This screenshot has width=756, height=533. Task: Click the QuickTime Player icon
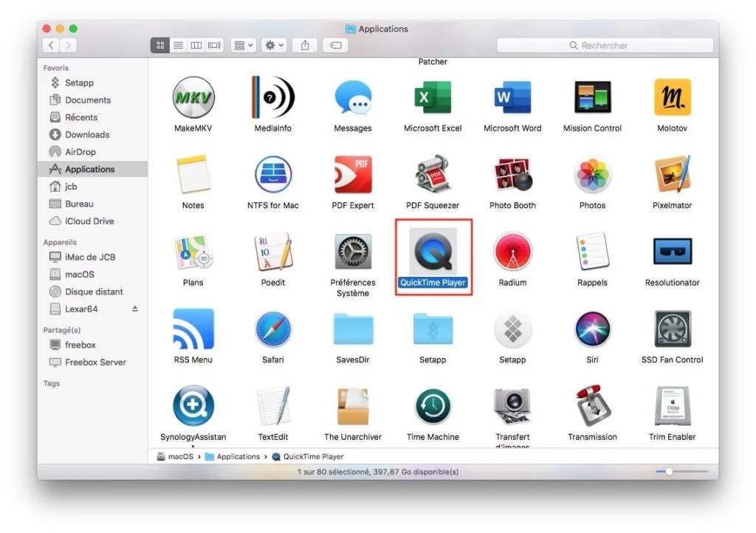tap(433, 252)
